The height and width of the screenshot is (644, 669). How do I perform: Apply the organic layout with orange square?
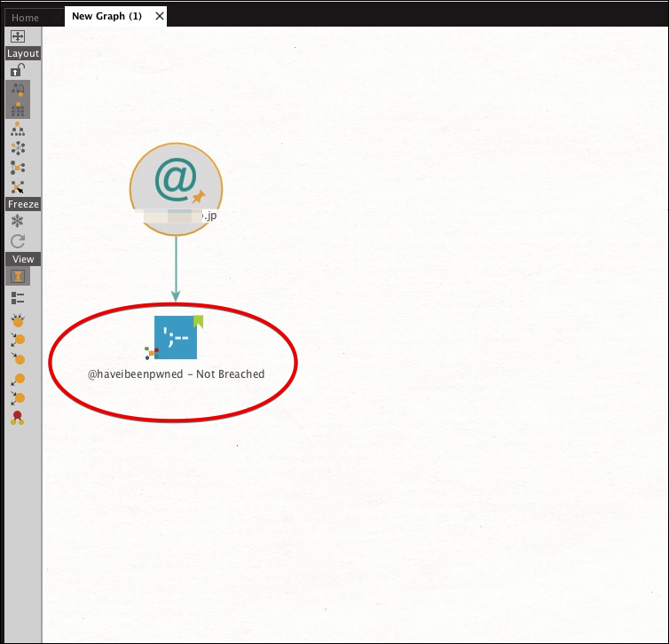pos(18,168)
